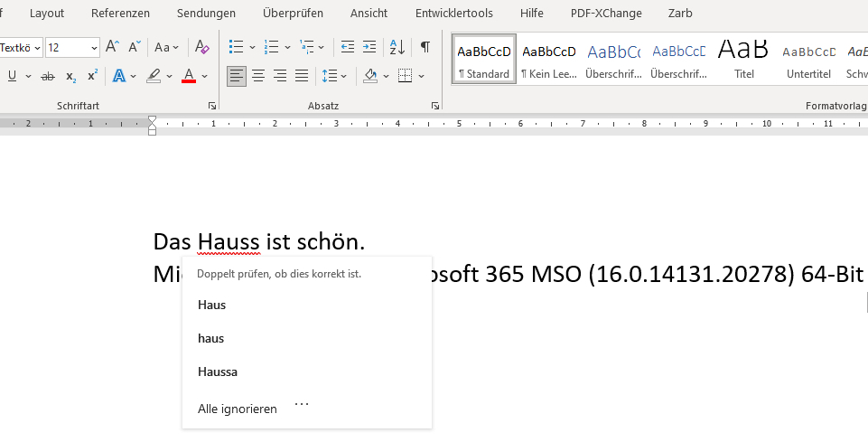Expand highlight color choices
Viewport: 868px width, 442px height.
170,77
